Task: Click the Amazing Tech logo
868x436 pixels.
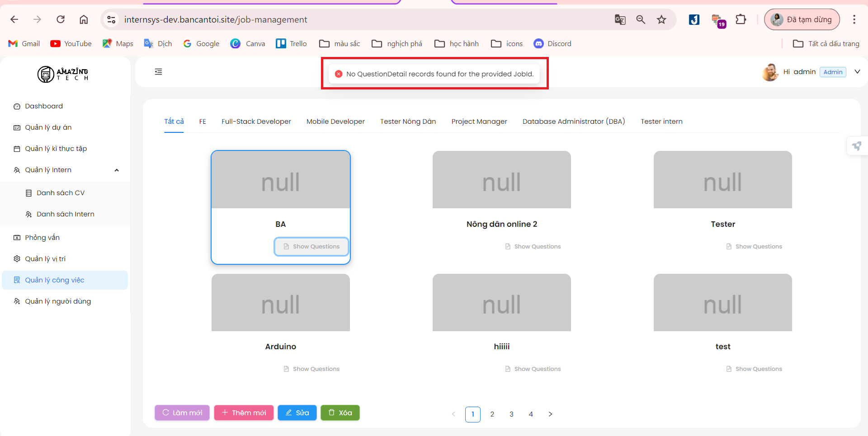Action: pyautogui.click(x=63, y=74)
